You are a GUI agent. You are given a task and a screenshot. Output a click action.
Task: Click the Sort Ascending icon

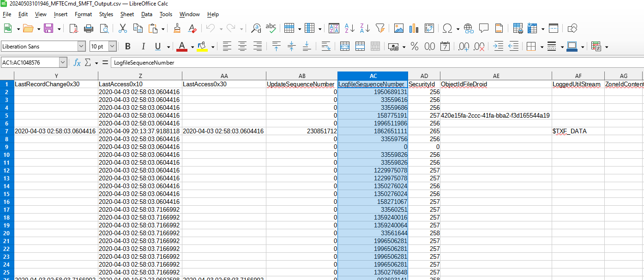coord(349,29)
